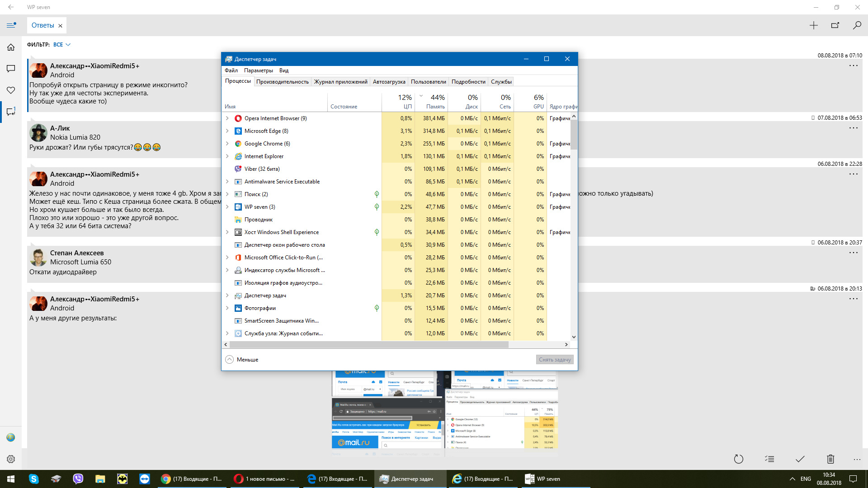This screenshot has width=868, height=488.
Task: Open Skype from the taskbar
Action: (x=34, y=479)
